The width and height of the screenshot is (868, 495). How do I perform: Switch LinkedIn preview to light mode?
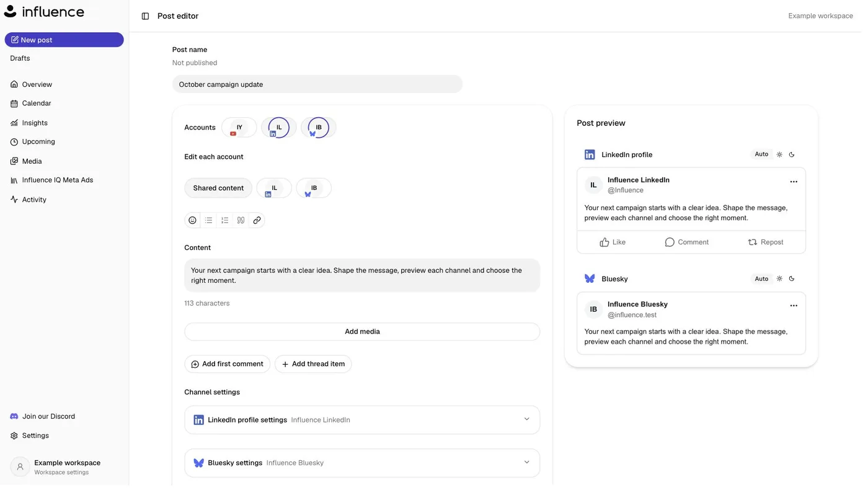point(786,156)
